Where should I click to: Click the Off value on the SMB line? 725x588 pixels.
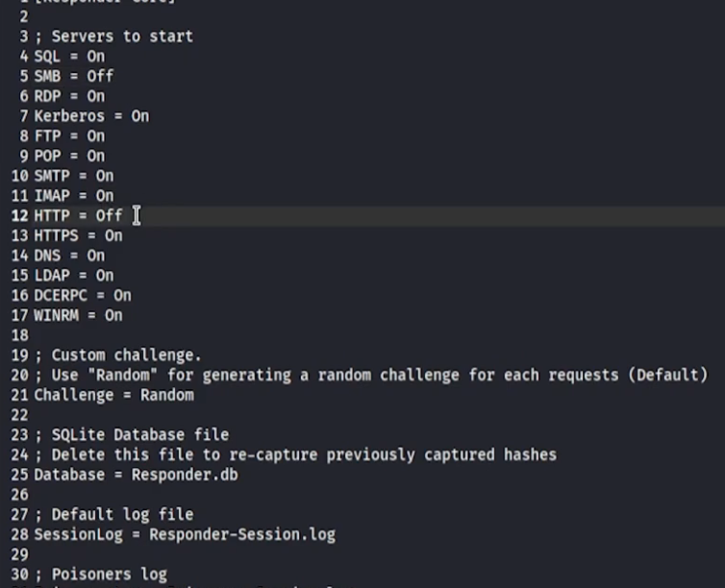pyautogui.click(x=100, y=76)
